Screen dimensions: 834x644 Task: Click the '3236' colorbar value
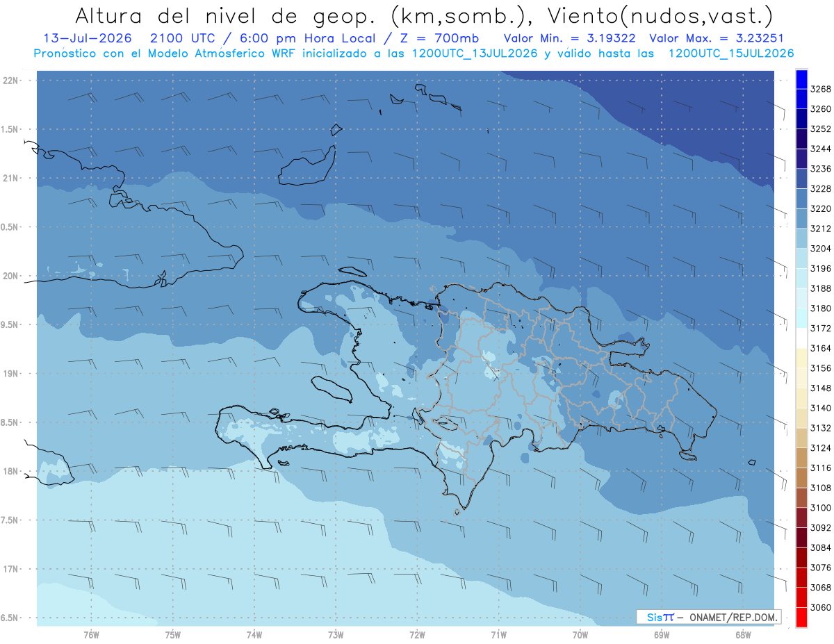tap(821, 169)
